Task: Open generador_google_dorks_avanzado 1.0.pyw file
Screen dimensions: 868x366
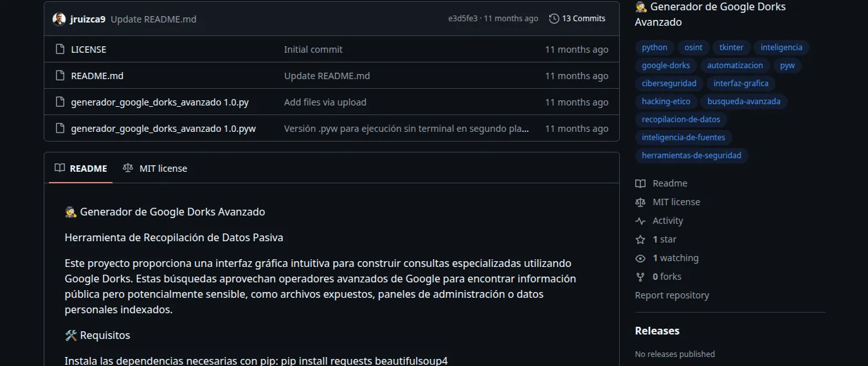Action: (163, 129)
